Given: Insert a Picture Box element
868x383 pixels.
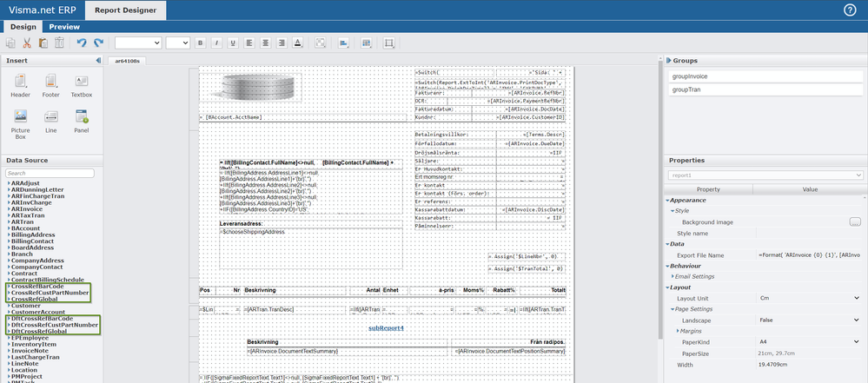Looking at the screenshot, I should pyautogui.click(x=21, y=124).
